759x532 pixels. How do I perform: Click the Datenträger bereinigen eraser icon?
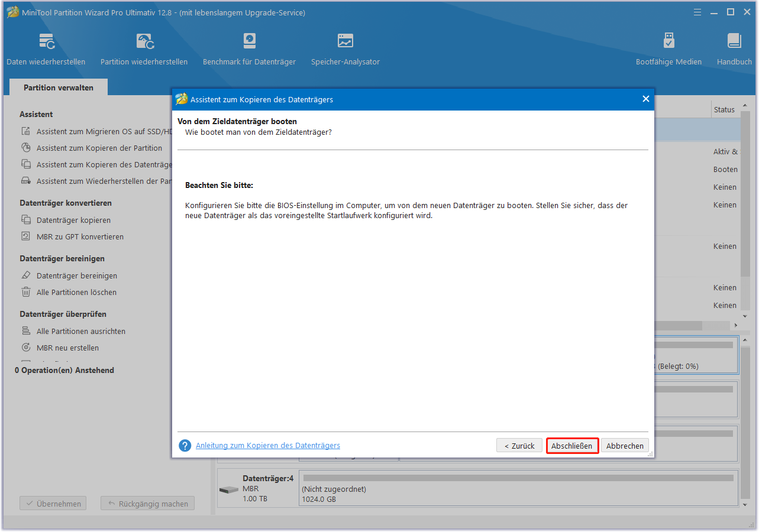(26, 275)
